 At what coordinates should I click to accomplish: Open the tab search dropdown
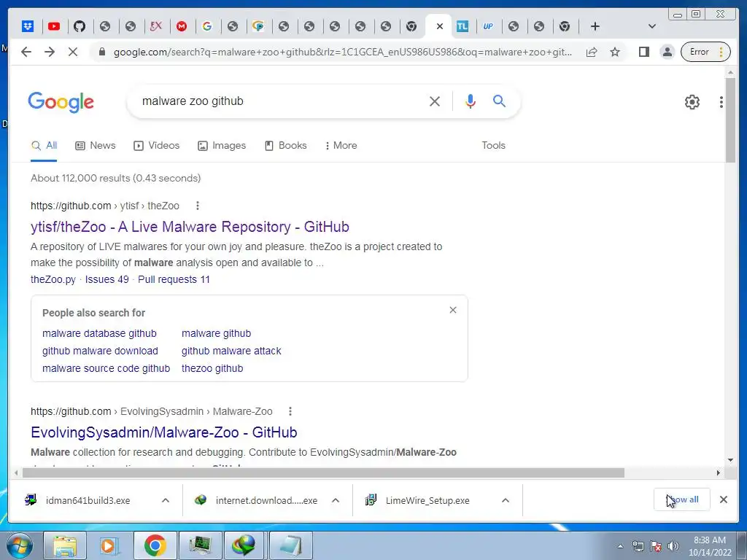pyautogui.click(x=652, y=27)
